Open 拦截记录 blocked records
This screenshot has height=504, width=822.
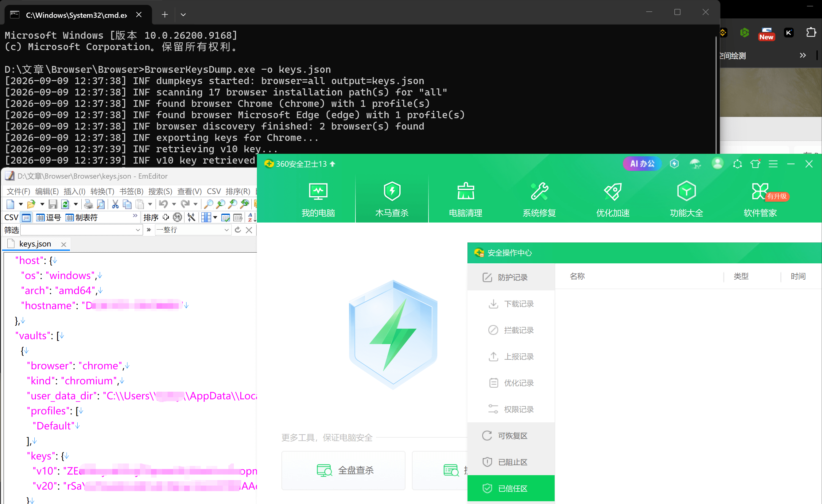point(511,330)
